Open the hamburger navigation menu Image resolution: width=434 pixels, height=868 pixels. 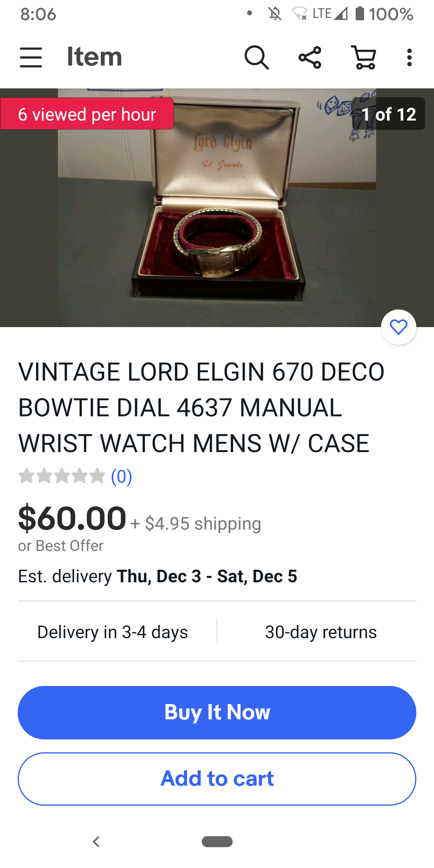31,57
